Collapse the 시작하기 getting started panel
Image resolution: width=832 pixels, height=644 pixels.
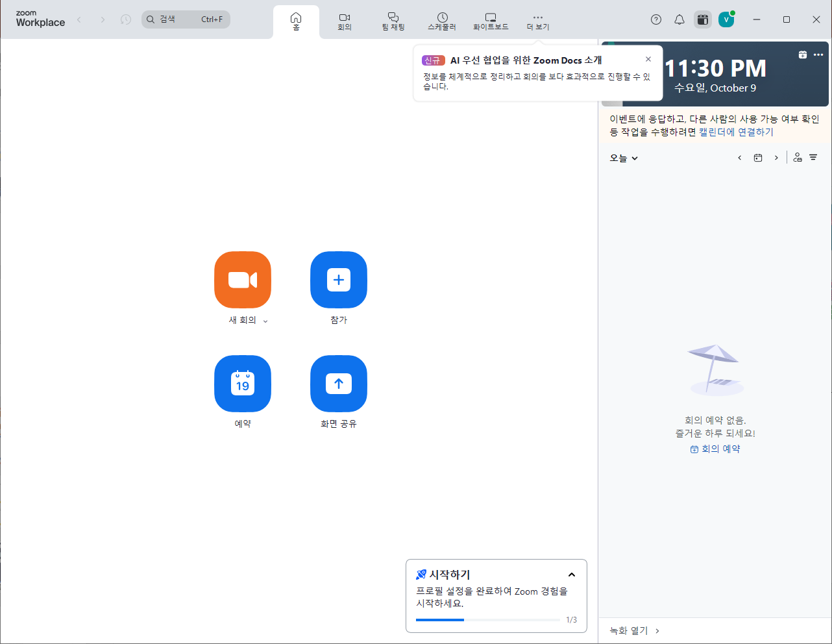coord(572,575)
